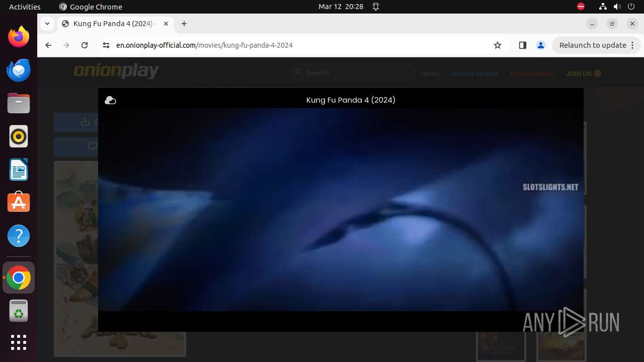Click Relaunch to update button
The height and width of the screenshot is (362, 644).
596,45
